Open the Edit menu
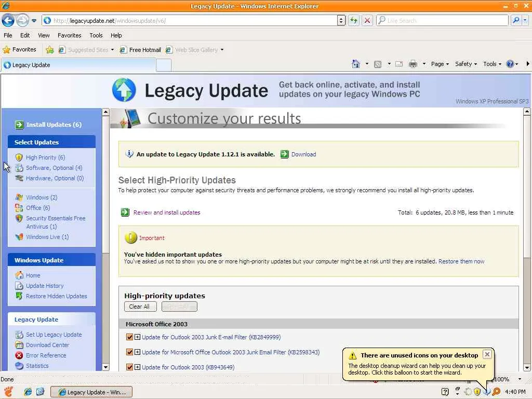The image size is (532, 399). 25,35
